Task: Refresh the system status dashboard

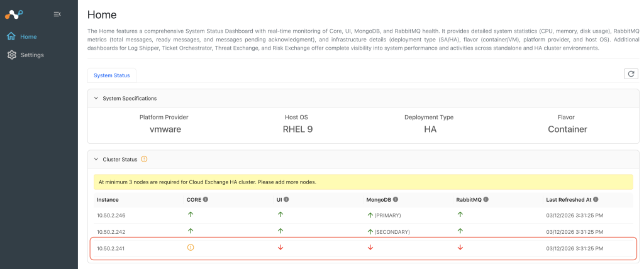Action: [631, 74]
